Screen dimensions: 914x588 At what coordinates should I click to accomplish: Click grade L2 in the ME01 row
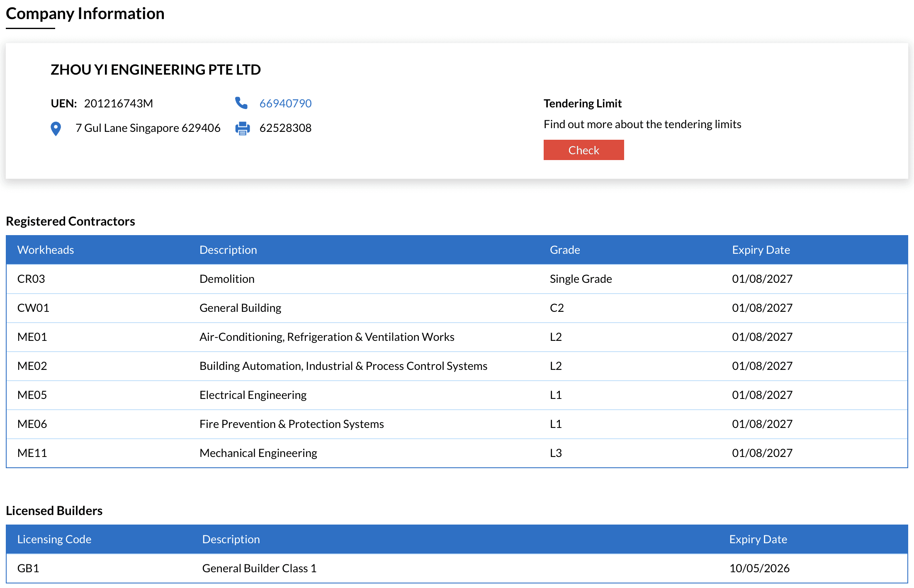556,337
